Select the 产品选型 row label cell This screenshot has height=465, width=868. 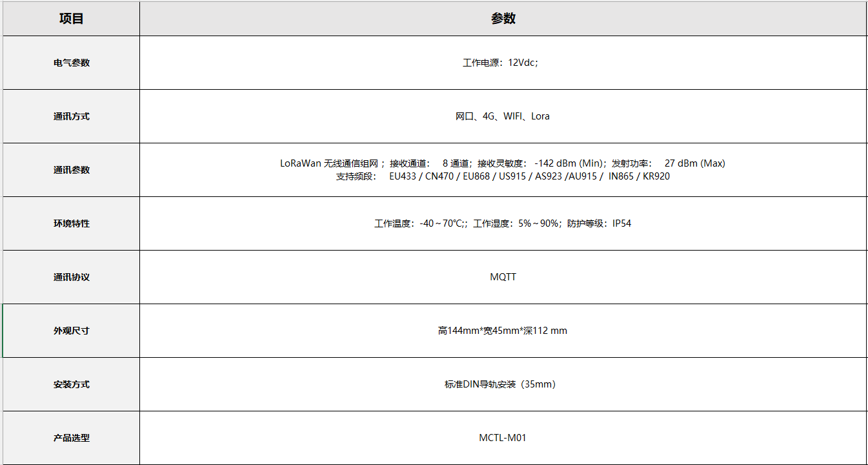(x=71, y=438)
